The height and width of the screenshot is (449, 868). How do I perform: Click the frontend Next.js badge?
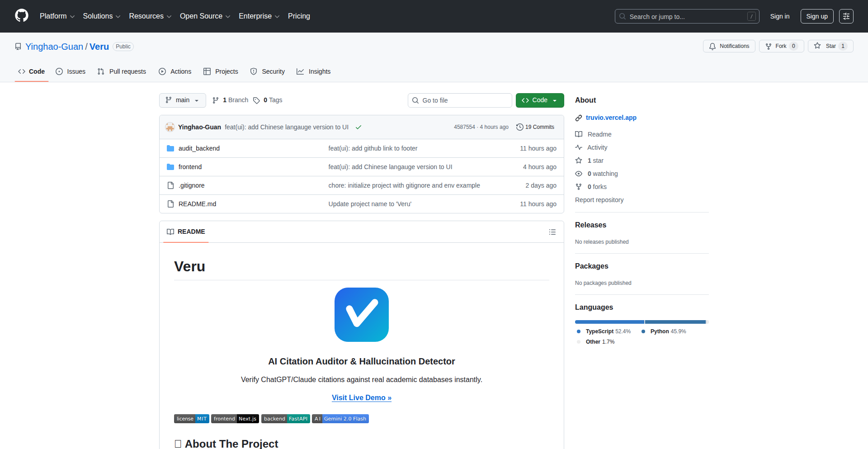[235, 419]
